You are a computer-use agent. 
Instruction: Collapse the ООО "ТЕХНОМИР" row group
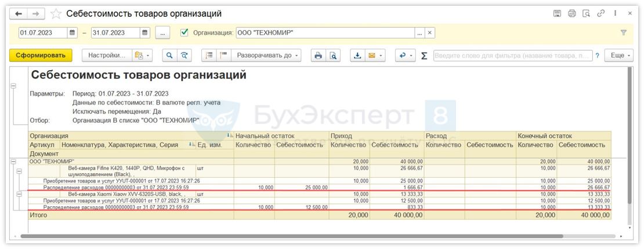tap(13, 162)
